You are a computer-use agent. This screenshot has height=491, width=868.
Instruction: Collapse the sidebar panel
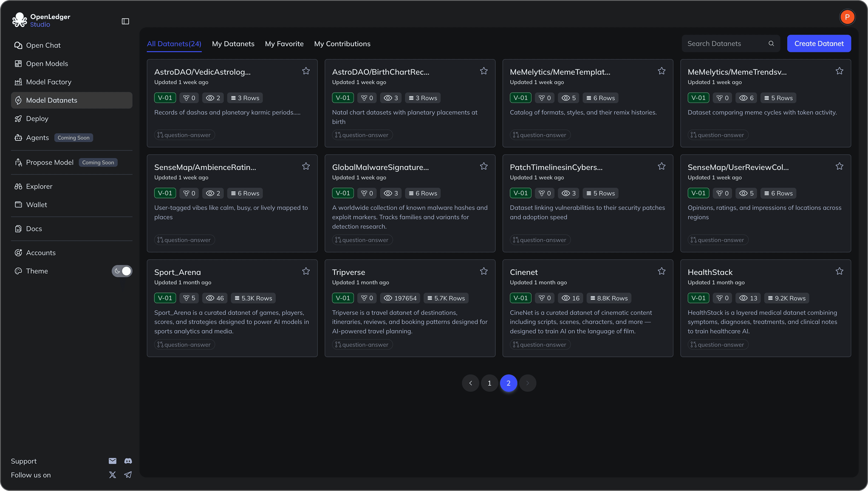click(x=125, y=21)
